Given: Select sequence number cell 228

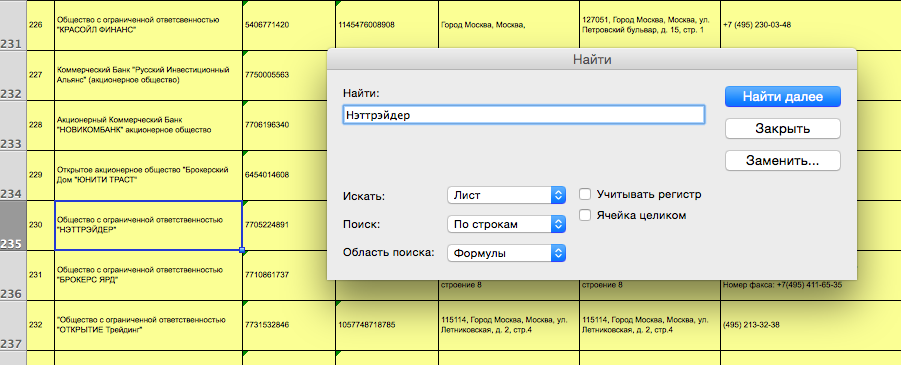Looking at the screenshot, I should point(40,126).
